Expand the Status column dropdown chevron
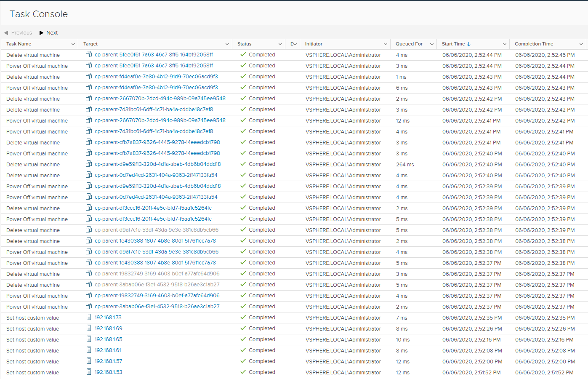588x379 pixels. click(x=280, y=44)
